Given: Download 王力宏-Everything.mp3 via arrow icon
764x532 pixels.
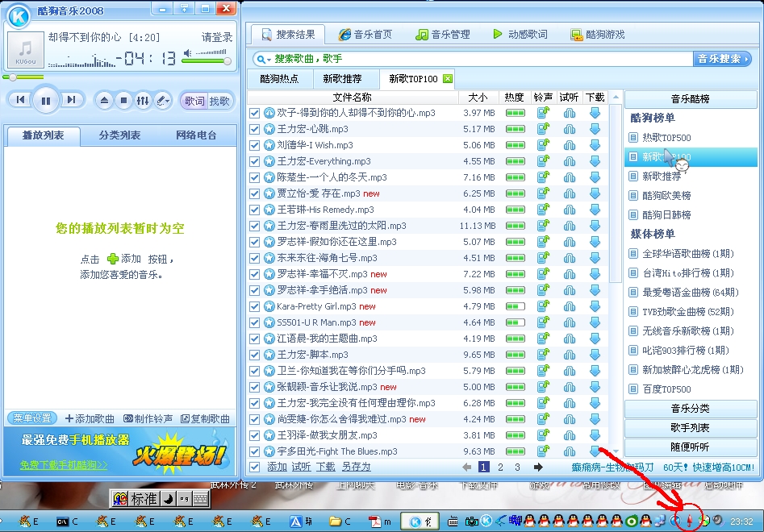Looking at the screenshot, I should [x=595, y=161].
